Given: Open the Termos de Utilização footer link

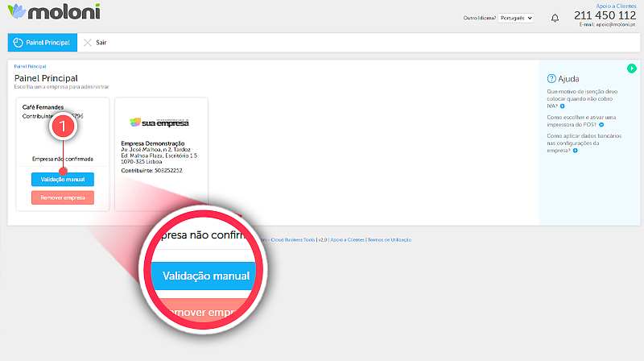Looking at the screenshot, I should click(x=390, y=239).
